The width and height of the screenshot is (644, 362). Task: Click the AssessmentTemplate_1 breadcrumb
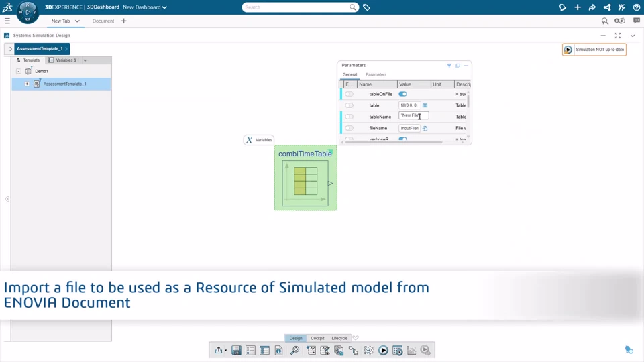[42, 48]
